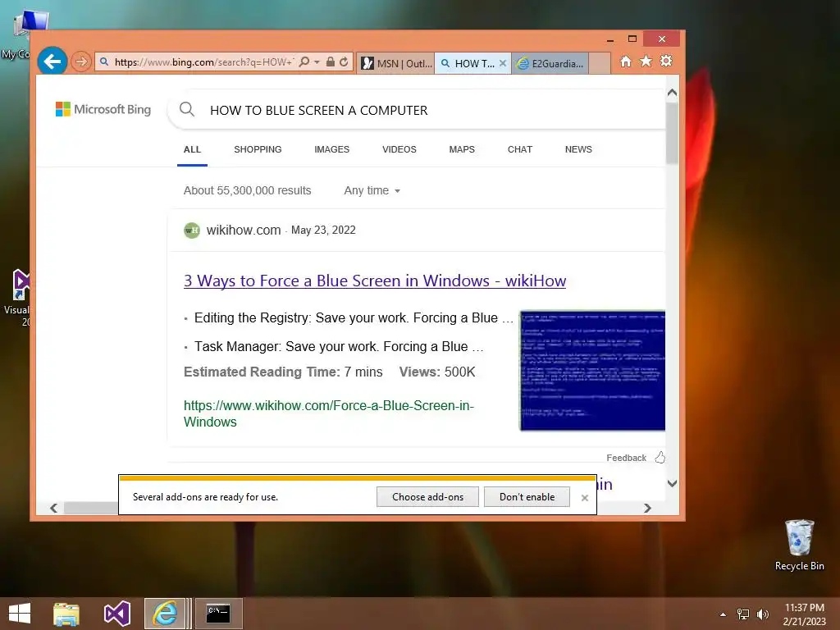Open the Windows Start button
840x630 pixels.
coord(20,614)
